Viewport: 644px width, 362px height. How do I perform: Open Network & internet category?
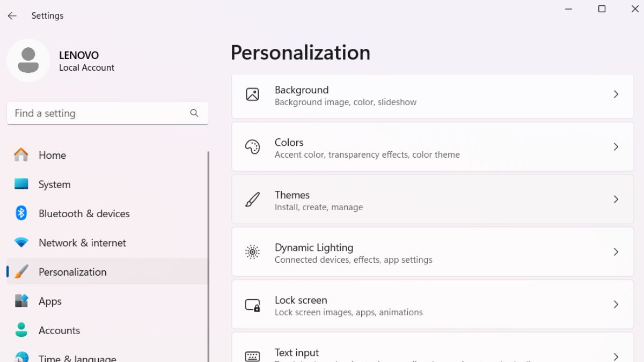[107, 242]
